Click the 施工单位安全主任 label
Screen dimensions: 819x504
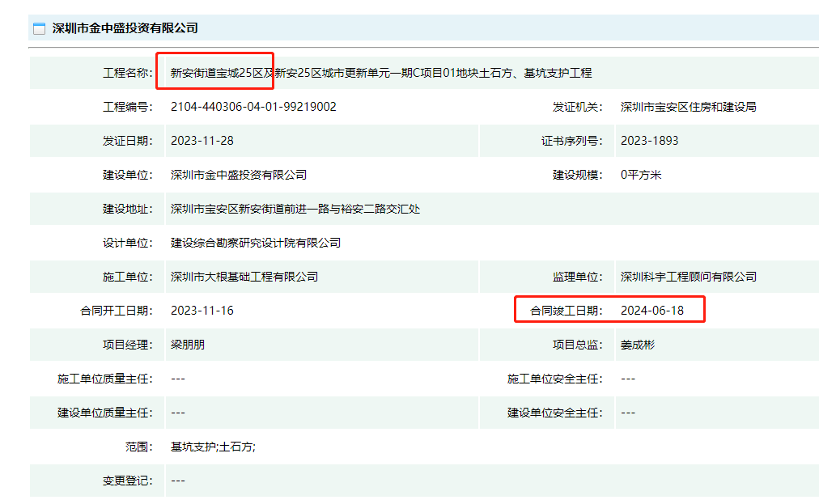click(x=554, y=379)
